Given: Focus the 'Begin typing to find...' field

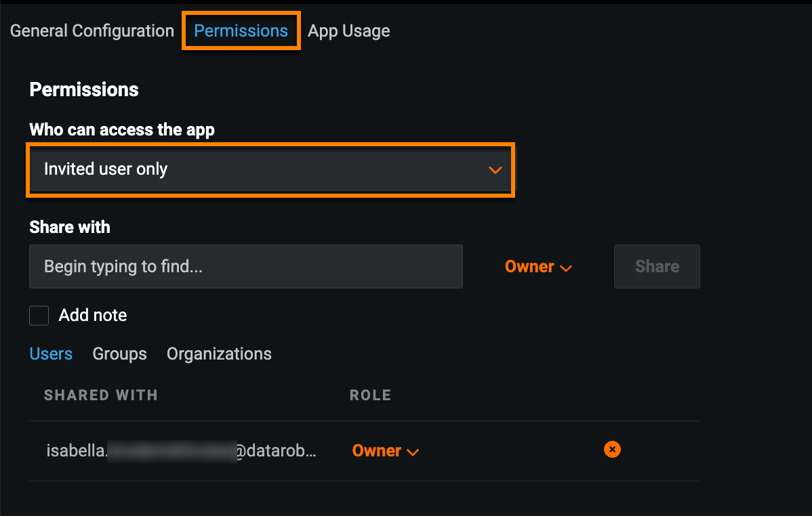Looking at the screenshot, I should (x=245, y=267).
